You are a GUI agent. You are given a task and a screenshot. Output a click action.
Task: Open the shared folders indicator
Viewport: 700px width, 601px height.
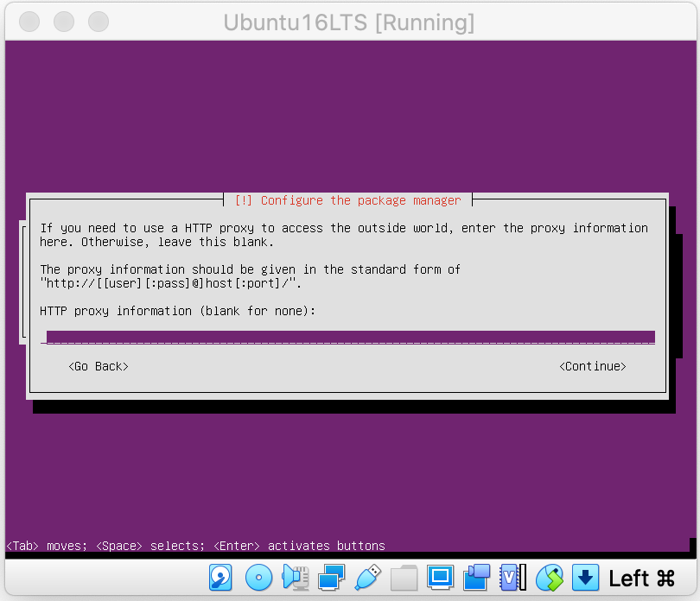[x=404, y=577]
